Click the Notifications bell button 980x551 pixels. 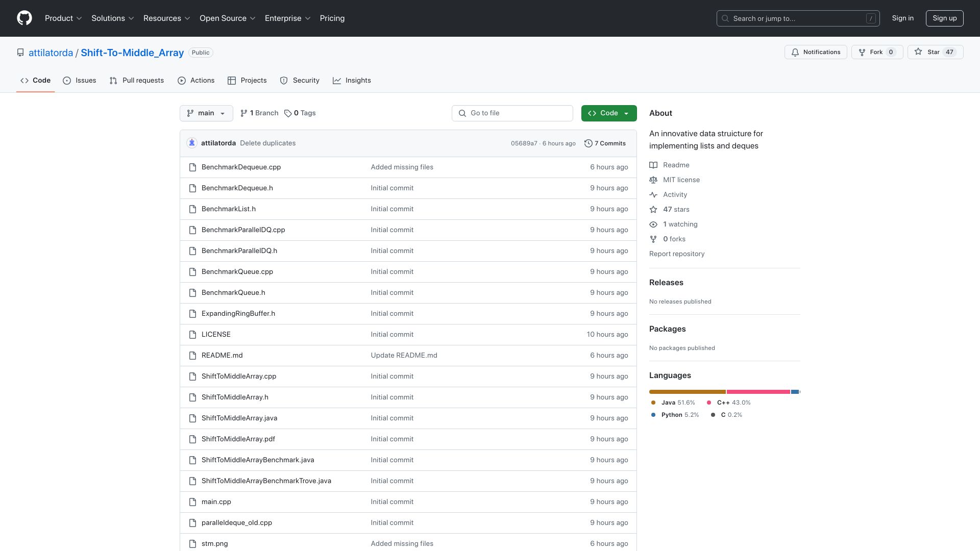(x=816, y=52)
